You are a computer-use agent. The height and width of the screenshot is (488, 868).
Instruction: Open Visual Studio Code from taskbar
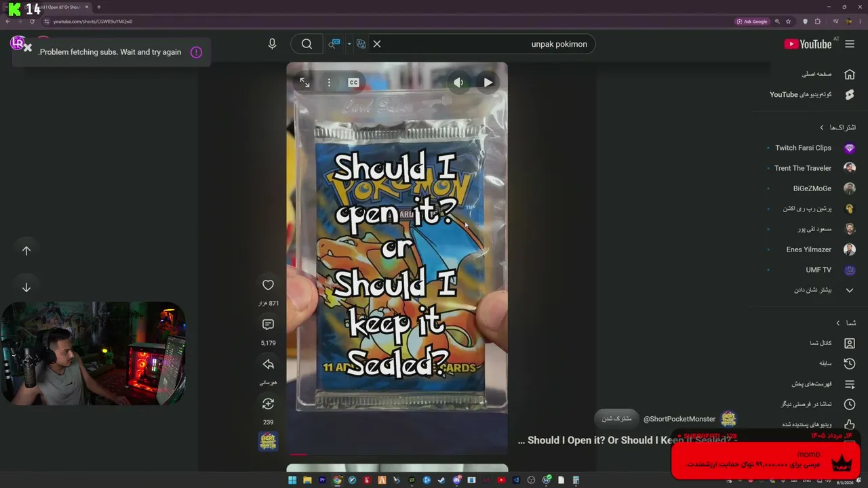(x=516, y=481)
